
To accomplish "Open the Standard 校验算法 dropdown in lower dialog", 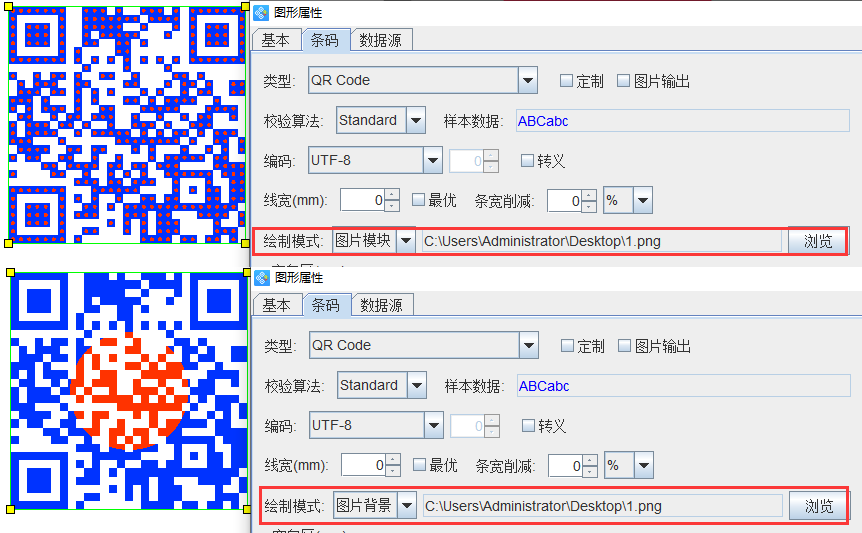I will [x=417, y=385].
